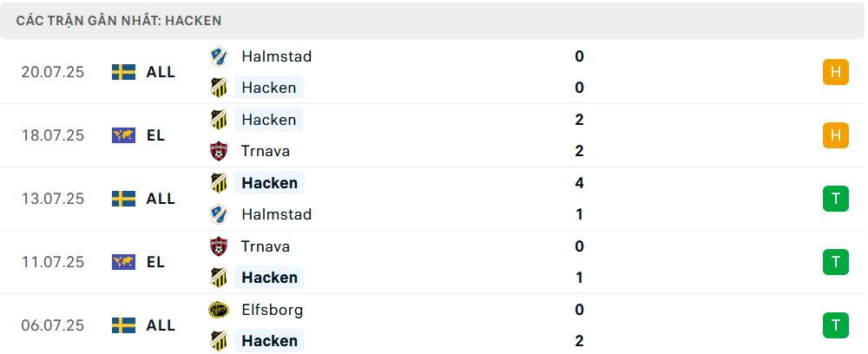Click the Sweden flag next to 20.07.25
The width and height of the screenshot is (868, 354).
pyautogui.click(x=123, y=72)
